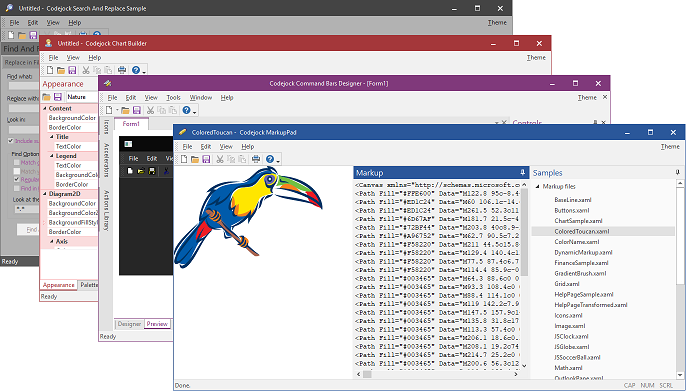Switch to the Palette tab in Chart Builder
The width and height of the screenshot is (687, 392).
(89, 285)
